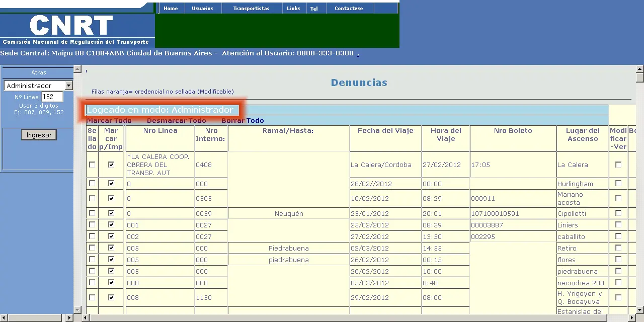The image size is (644, 322).
Task: Uncheck Marcar p/Imp for Mariano acosta row
Action: coord(111,198)
